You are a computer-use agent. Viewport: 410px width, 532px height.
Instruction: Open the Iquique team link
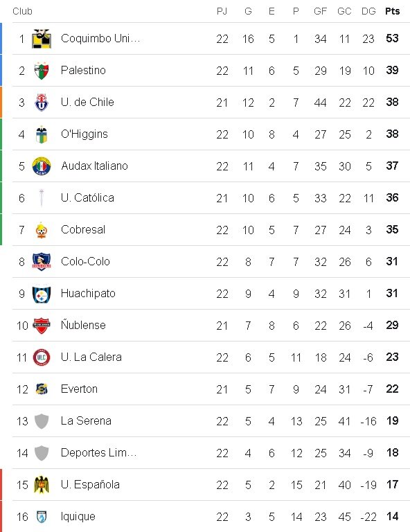[78, 517]
